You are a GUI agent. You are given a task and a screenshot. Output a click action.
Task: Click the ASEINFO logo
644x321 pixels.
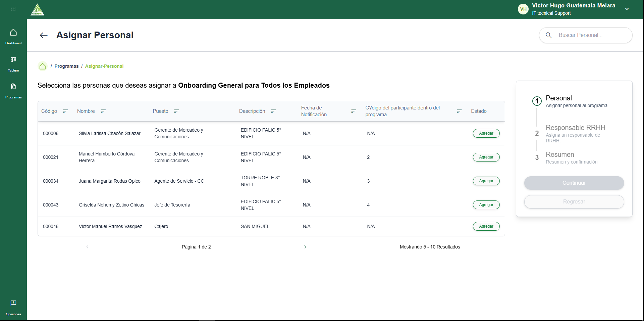click(37, 9)
